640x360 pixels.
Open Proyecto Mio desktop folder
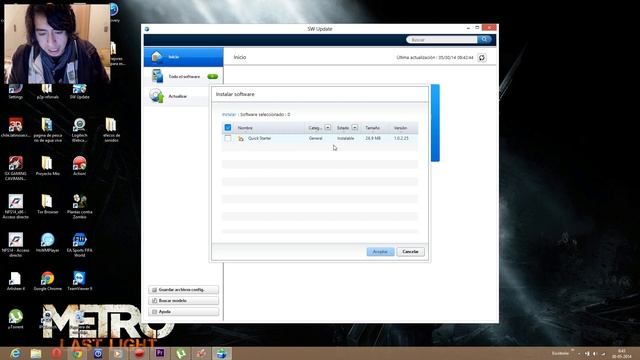pos(47,166)
